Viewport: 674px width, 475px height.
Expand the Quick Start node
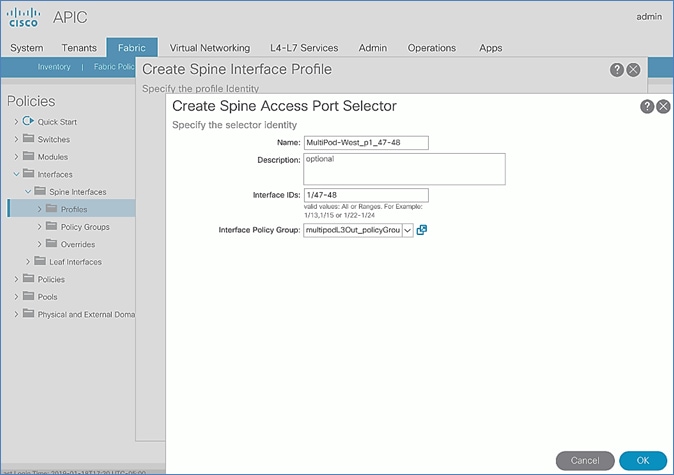[x=16, y=122]
